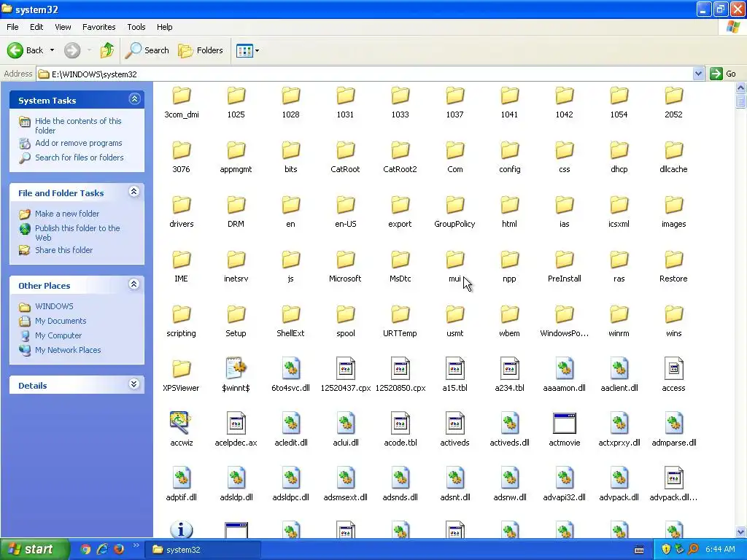This screenshot has height=560, width=747.
Task: Click the security shield tray icon
Action: click(x=665, y=550)
